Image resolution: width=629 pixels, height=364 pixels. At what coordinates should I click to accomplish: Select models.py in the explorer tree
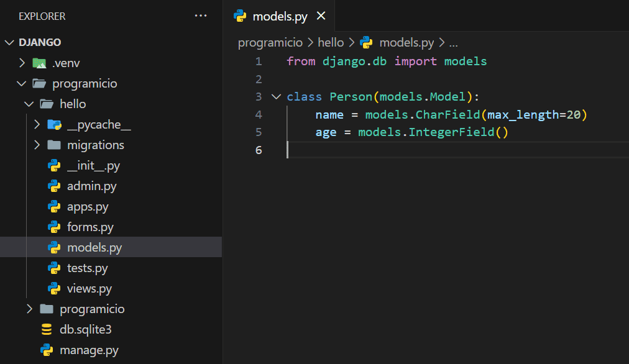click(94, 248)
